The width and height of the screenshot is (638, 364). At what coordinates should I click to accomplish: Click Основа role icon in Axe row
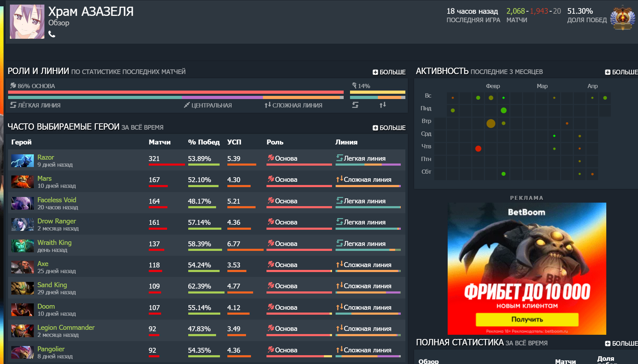tap(271, 264)
